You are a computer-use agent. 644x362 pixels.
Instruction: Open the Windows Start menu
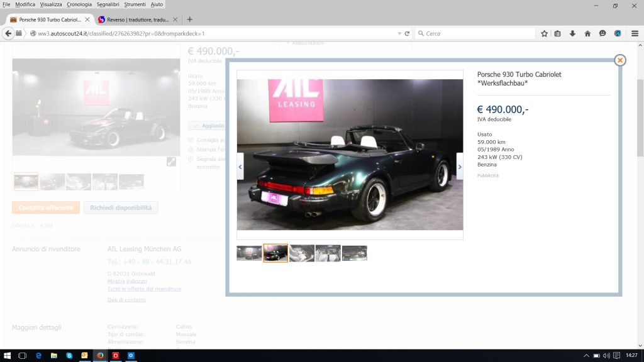tap(7, 356)
